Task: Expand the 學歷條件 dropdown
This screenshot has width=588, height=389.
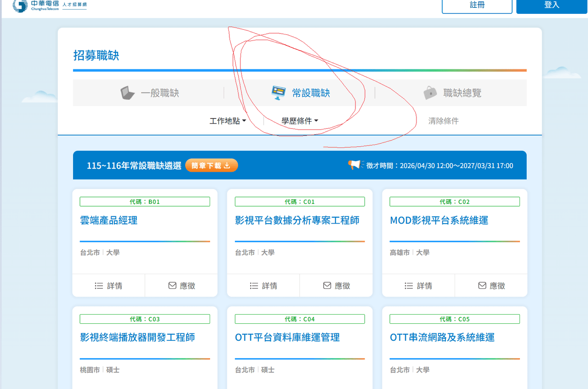Action: pyautogui.click(x=300, y=121)
